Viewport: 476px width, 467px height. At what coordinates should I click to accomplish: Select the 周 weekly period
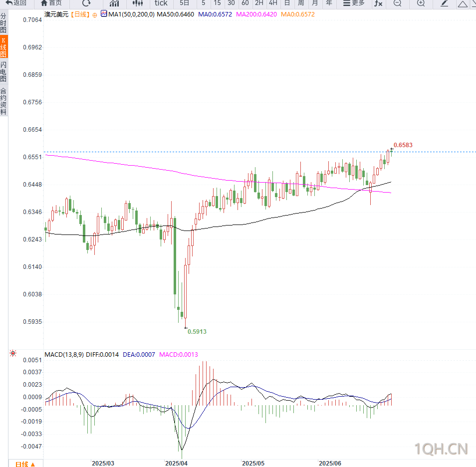click(x=301, y=3)
